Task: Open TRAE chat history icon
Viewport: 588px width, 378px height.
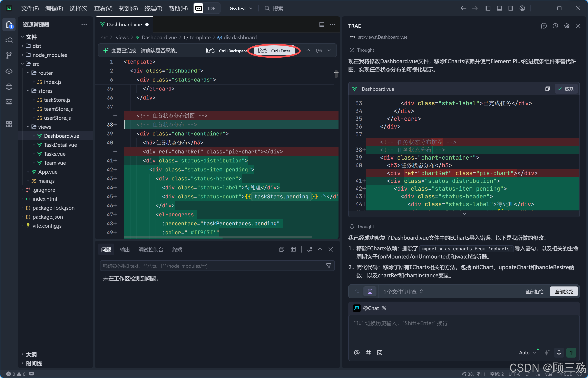Action: click(555, 26)
